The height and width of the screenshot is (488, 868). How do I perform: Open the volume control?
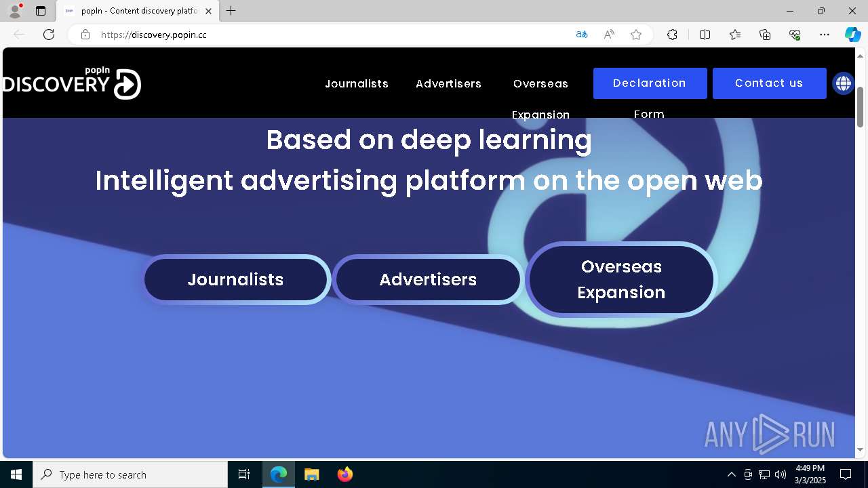click(781, 474)
